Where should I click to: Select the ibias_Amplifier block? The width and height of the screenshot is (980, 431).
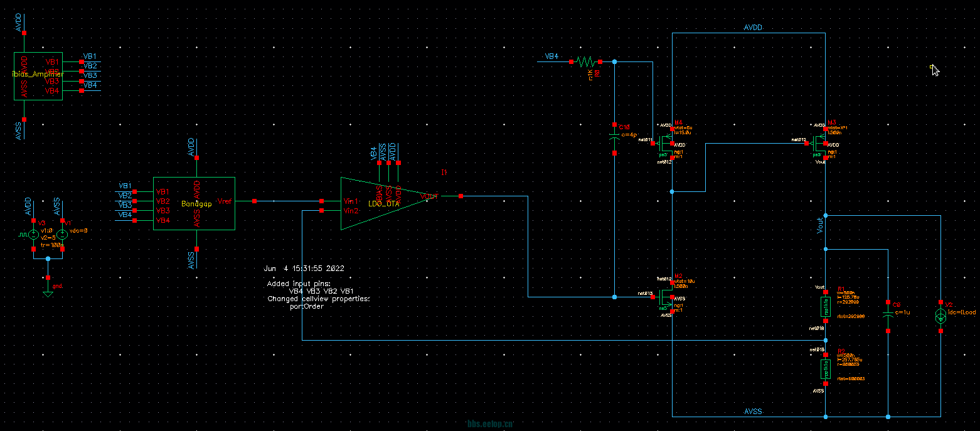38,75
